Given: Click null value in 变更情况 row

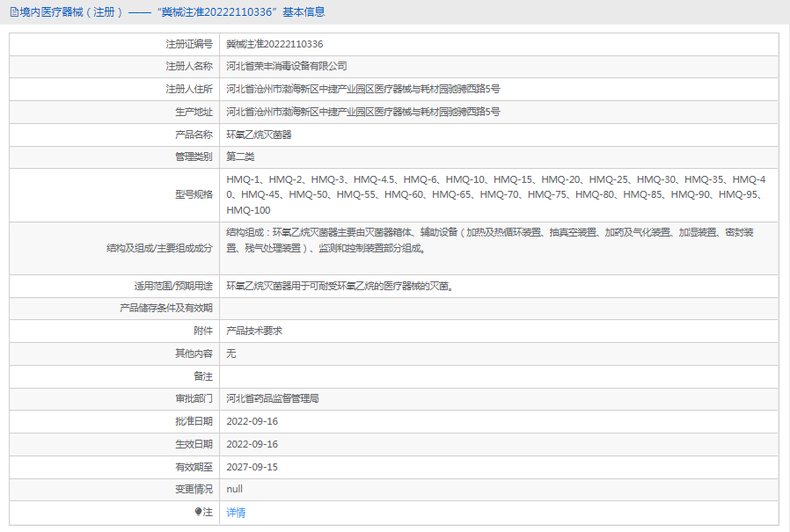Looking at the screenshot, I should click(x=234, y=489).
